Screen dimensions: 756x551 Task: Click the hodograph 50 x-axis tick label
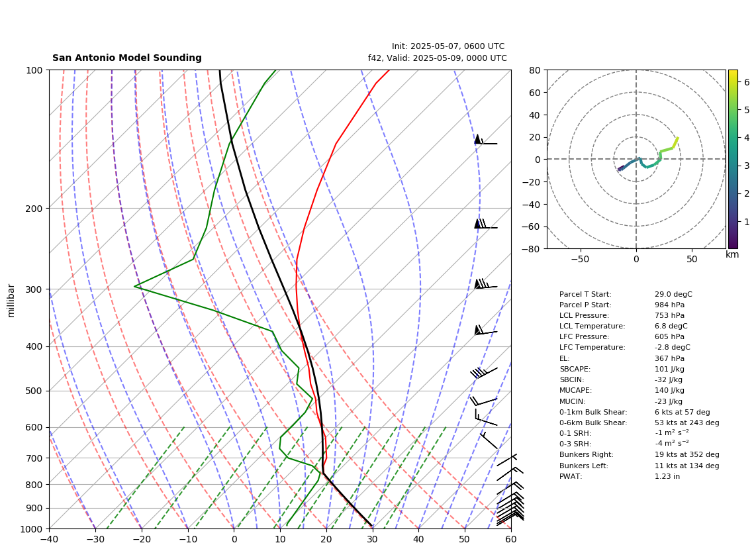[692, 259]
